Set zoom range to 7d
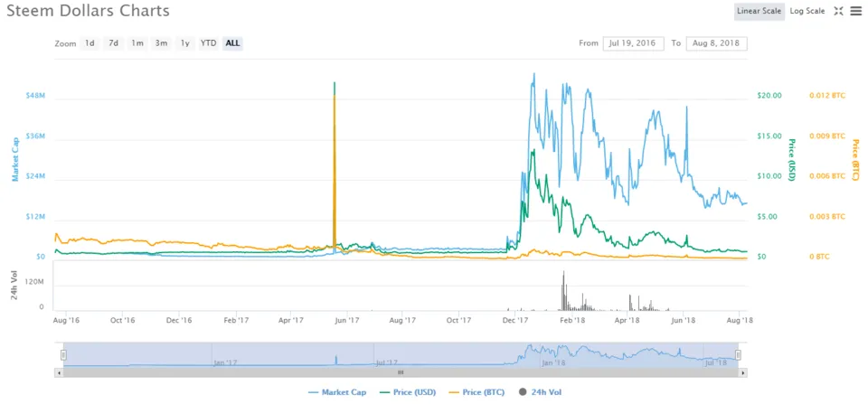The height and width of the screenshot is (404, 868). pyautogui.click(x=114, y=43)
